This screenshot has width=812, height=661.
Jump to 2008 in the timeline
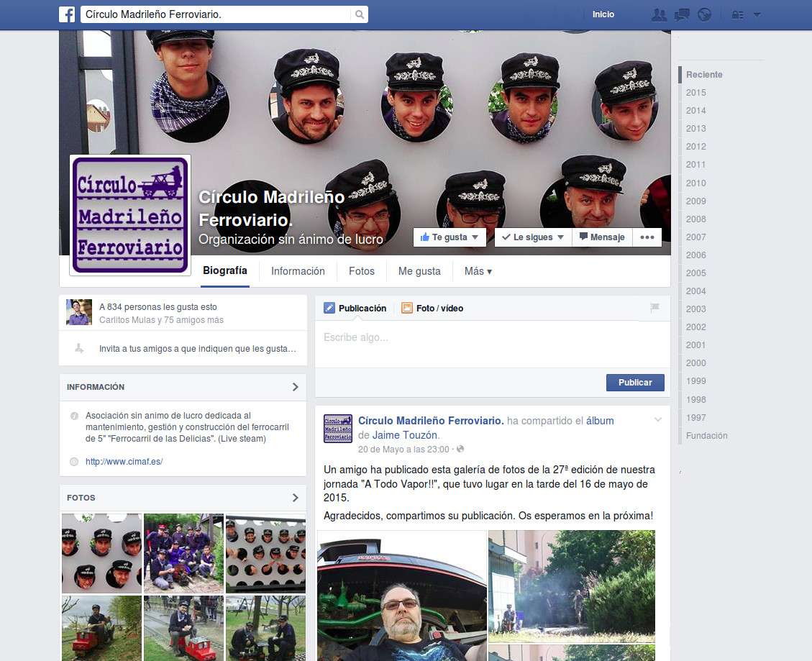click(696, 219)
